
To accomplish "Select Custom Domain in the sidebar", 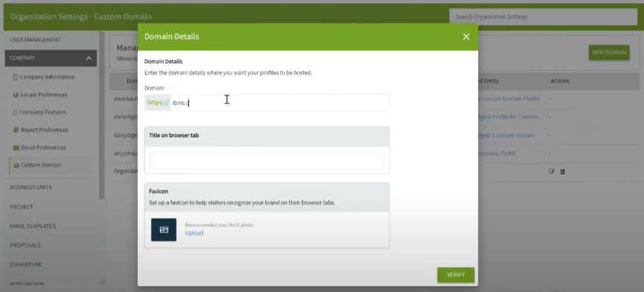I will pyautogui.click(x=41, y=165).
